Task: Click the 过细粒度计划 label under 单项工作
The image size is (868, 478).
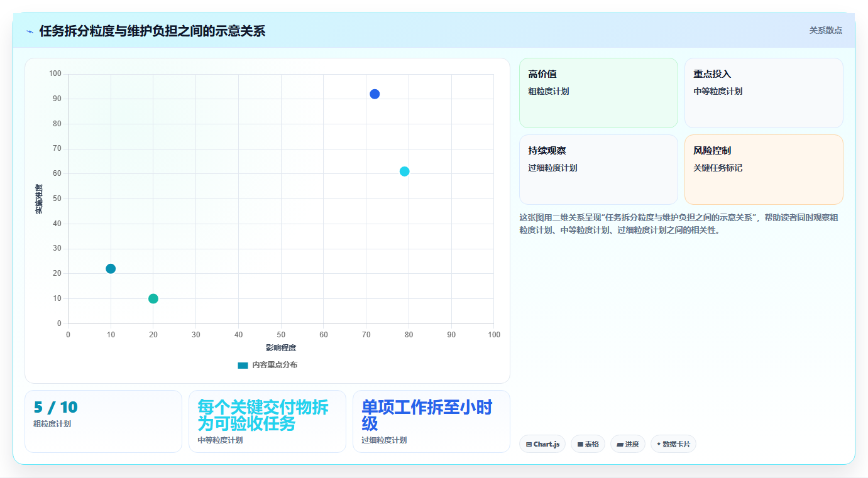Action: point(384,440)
